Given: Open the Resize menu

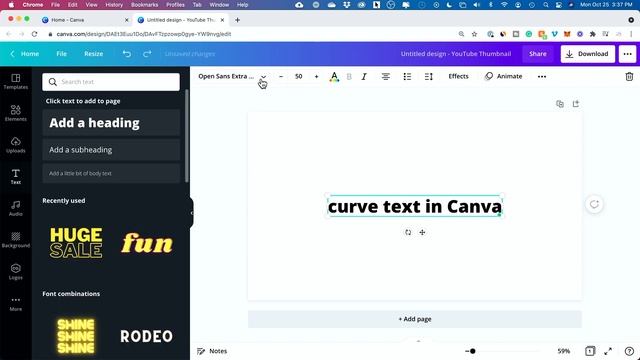Looking at the screenshot, I should pyautogui.click(x=93, y=53).
